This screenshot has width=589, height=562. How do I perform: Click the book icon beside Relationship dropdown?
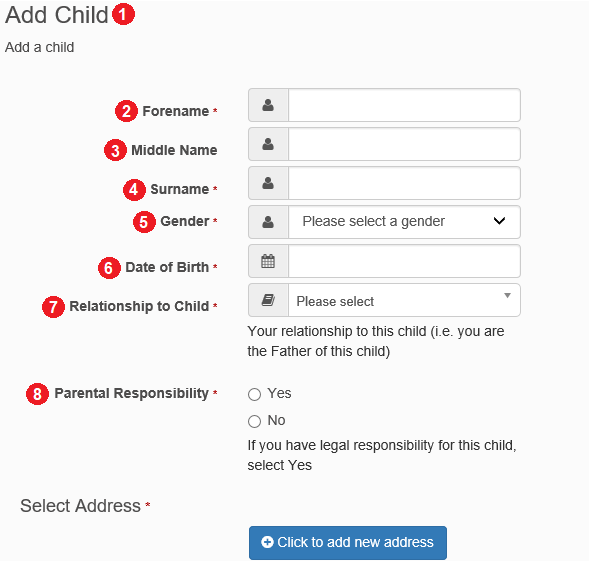click(268, 300)
